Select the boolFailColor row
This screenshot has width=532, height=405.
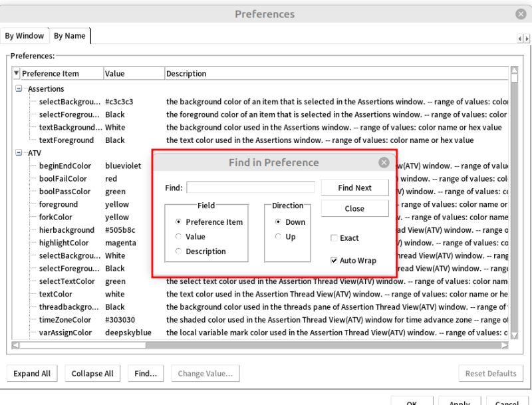tap(260, 179)
